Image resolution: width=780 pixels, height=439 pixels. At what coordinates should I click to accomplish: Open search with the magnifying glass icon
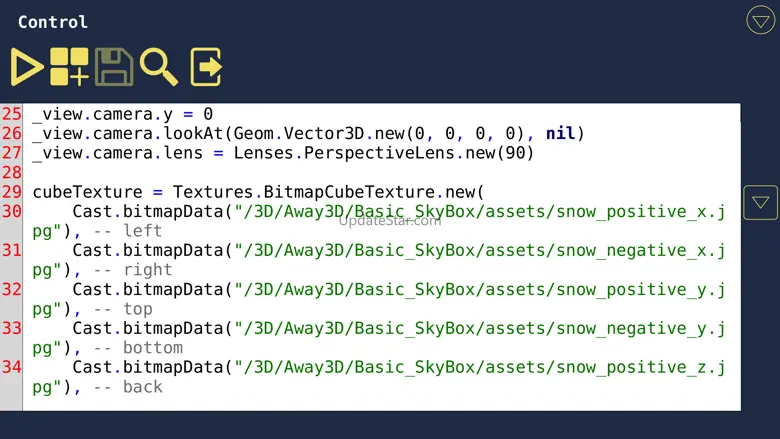click(159, 67)
